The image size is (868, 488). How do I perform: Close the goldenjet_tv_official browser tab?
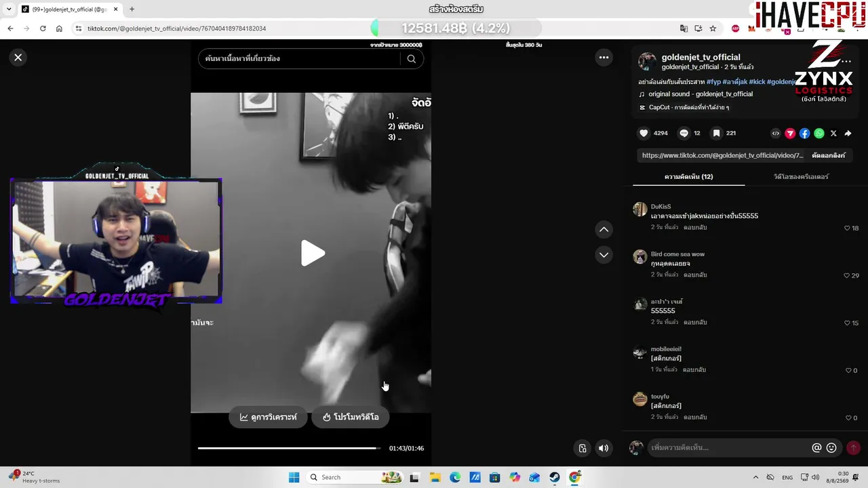point(115,9)
